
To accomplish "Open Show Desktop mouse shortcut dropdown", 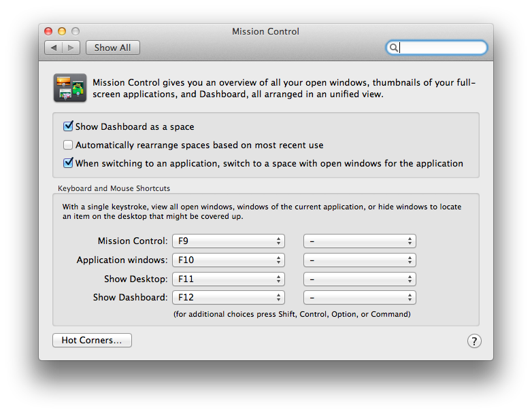I will [x=360, y=279].
